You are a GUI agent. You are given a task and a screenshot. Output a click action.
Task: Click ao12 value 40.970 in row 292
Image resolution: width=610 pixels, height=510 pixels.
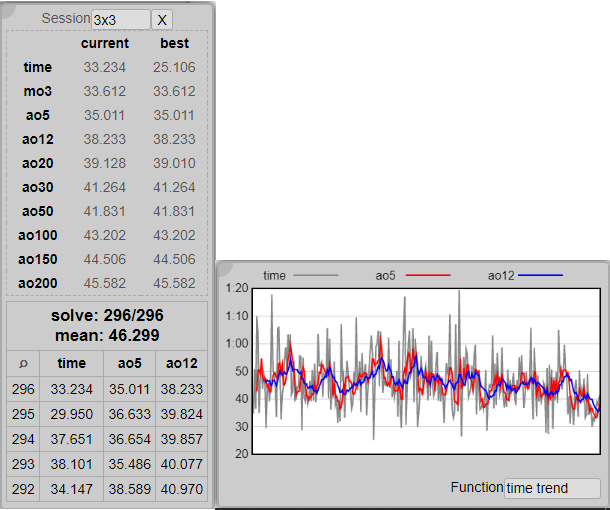(x=182, y=489)
